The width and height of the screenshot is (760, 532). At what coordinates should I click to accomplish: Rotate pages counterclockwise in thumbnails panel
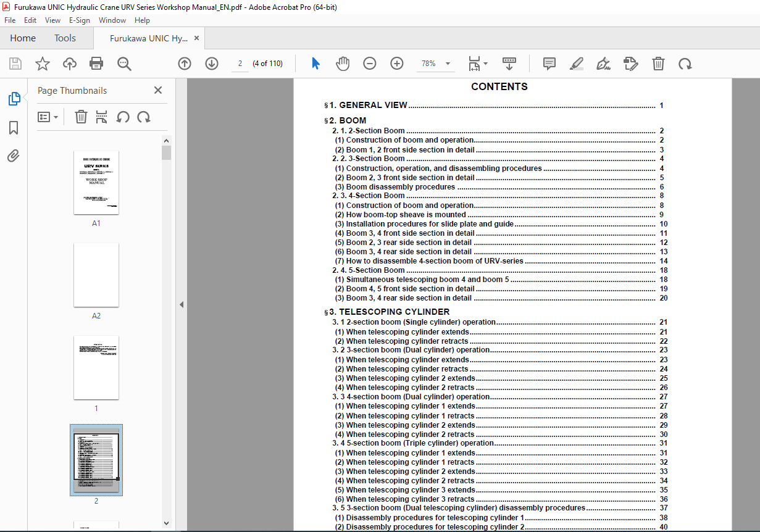[123, 117]
